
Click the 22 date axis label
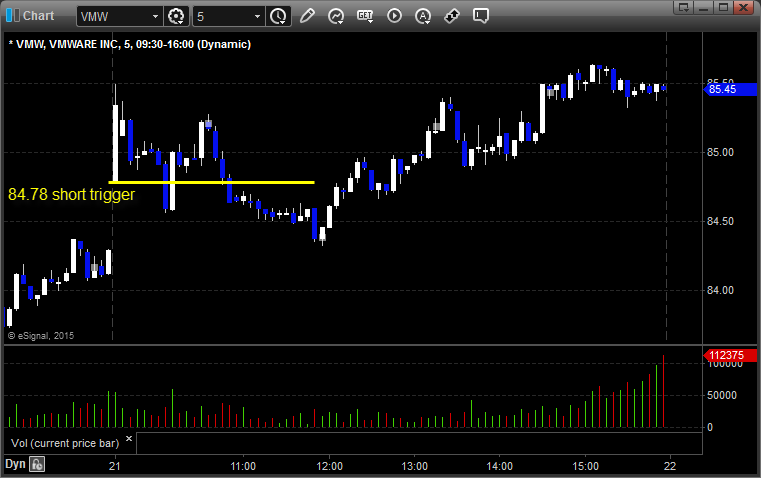click(x=670, y=466)
